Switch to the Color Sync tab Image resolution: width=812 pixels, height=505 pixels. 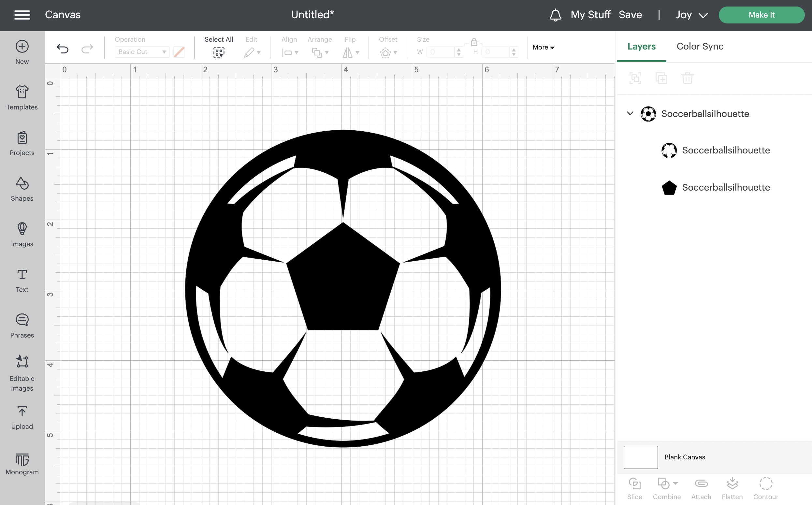tap(700, 46)
